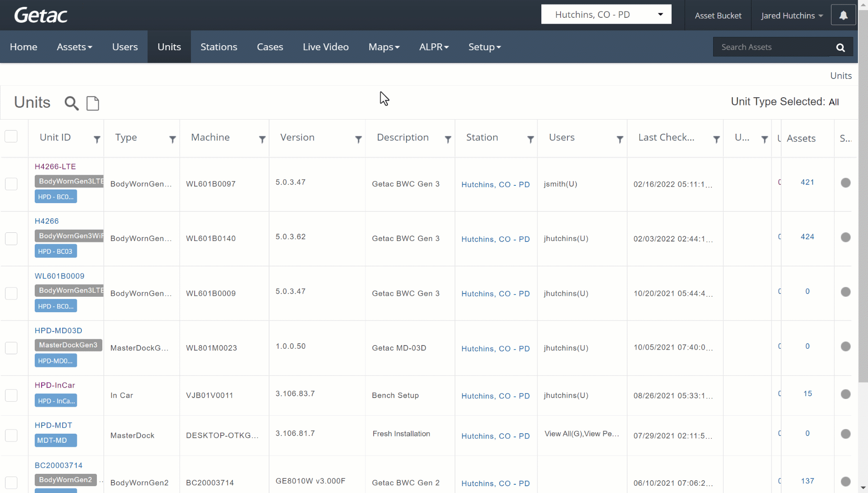Click status dot for H4266 row
The height and width of the screenshot is (493, 868).
coord(846,237)
